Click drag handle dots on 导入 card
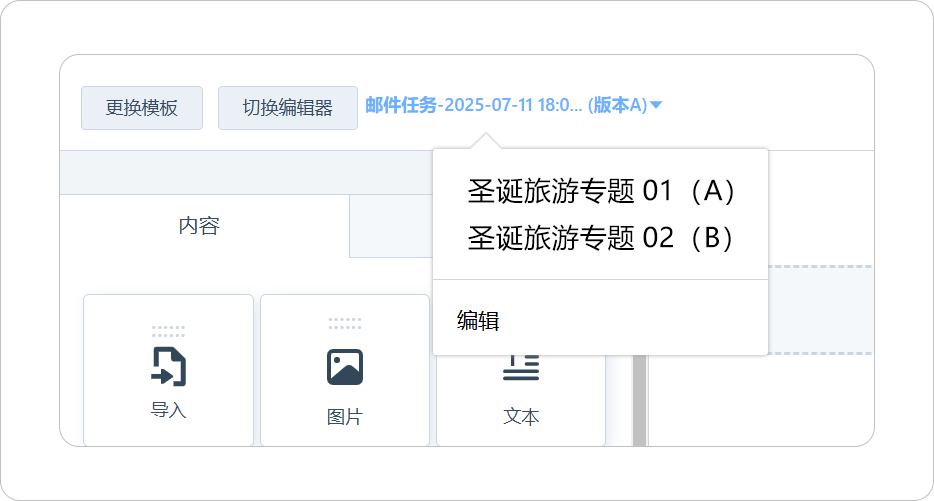 click(x=169, y=331)
